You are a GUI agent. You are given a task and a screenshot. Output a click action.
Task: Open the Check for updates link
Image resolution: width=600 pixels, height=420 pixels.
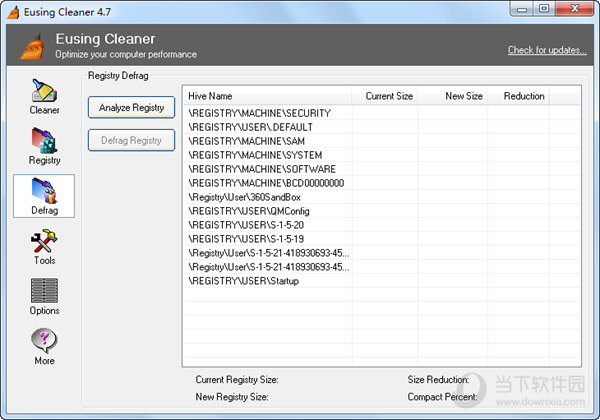tap(547, 50)
